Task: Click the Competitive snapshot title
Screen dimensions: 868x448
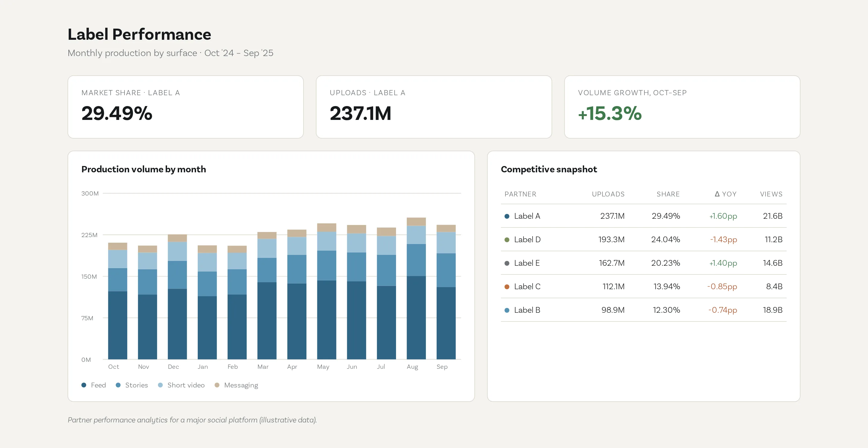Action: (x=549, y=169)
